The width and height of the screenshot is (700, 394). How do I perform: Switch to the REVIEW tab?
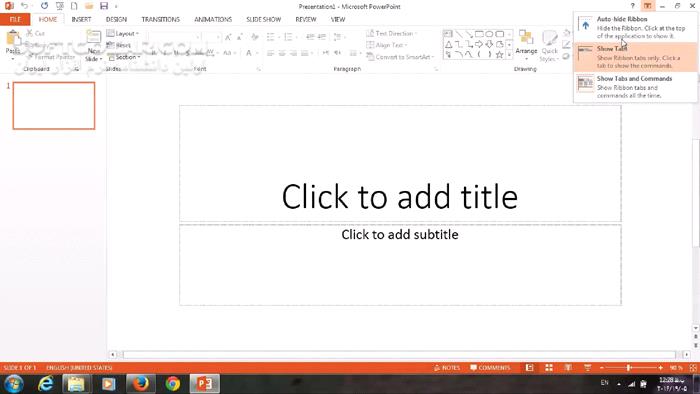[x=306, y=19]
